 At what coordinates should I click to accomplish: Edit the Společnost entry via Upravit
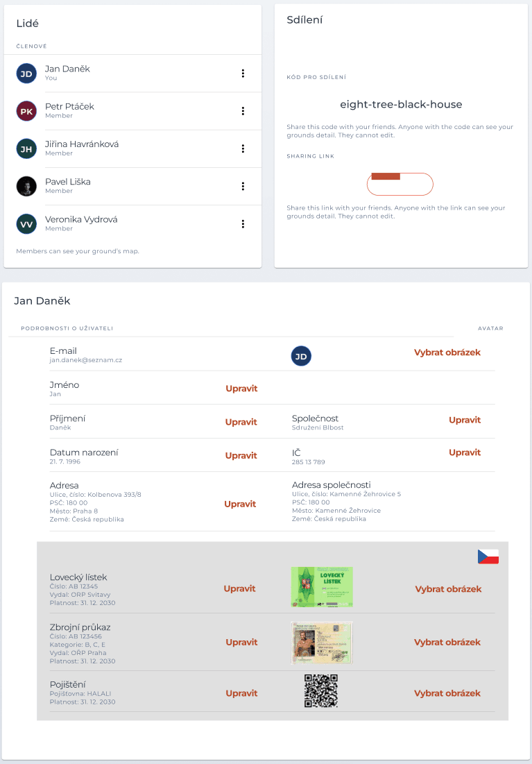point(465,420)
